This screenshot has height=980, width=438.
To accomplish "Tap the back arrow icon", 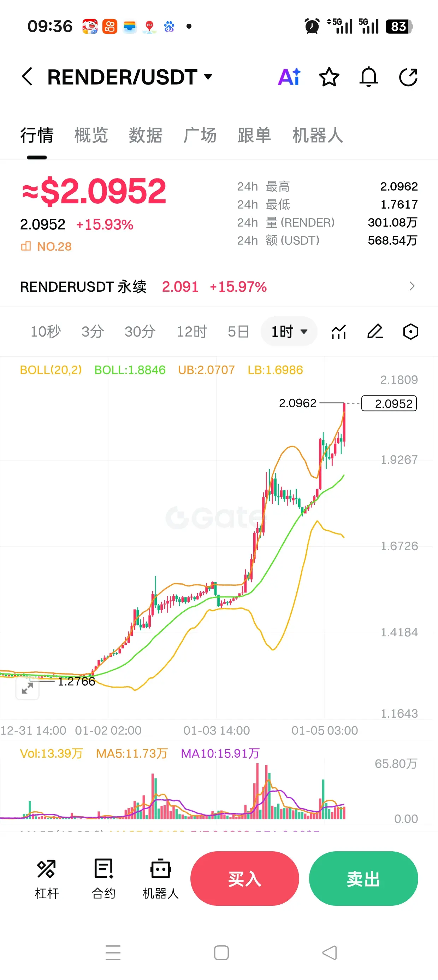I will point(27,77).
